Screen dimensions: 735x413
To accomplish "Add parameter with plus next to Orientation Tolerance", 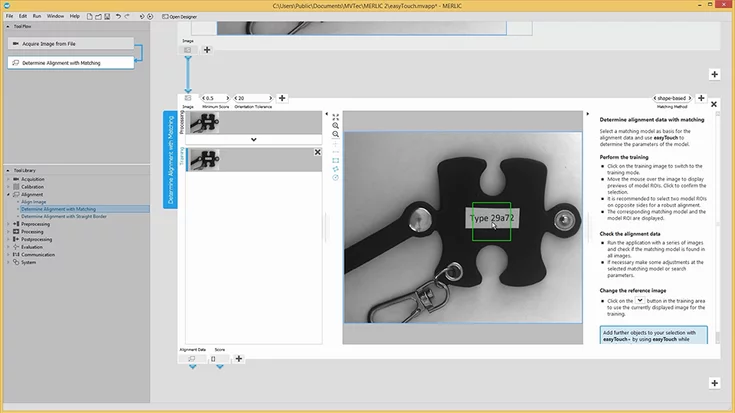I will 282,98.
